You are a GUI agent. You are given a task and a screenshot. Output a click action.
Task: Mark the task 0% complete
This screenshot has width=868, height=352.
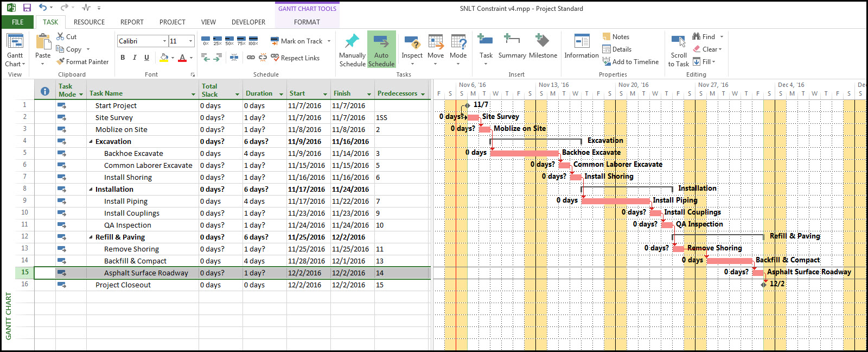(x=206, y=41)
